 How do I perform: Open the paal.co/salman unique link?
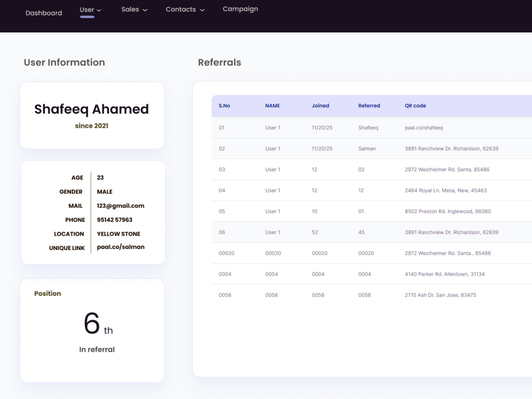click(121, 247)
